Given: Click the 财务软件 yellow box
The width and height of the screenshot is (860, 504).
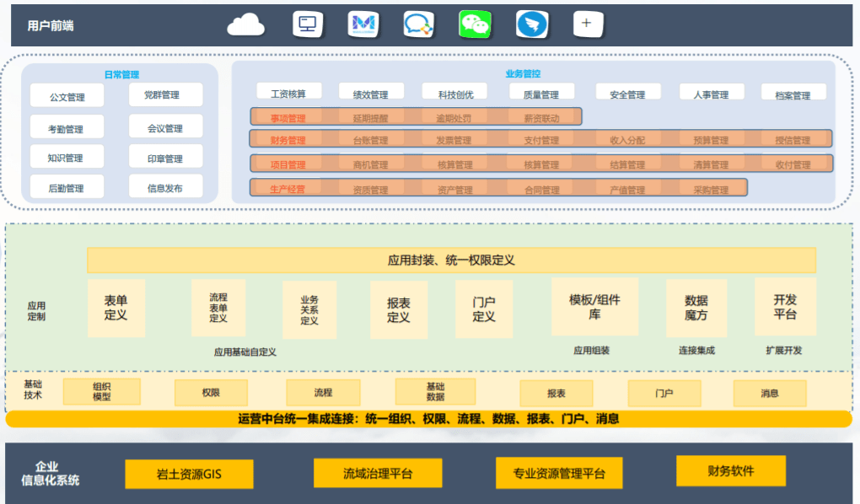Looking at the screenshot, I should click(730, 471).
